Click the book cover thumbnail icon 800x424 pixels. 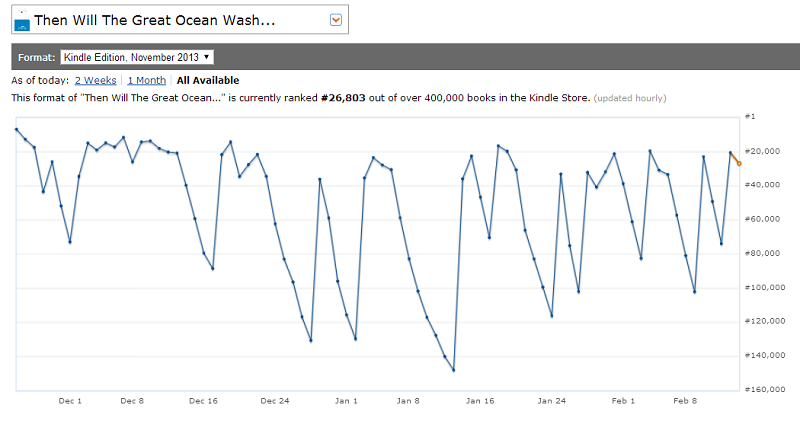(x=22, y=21)
